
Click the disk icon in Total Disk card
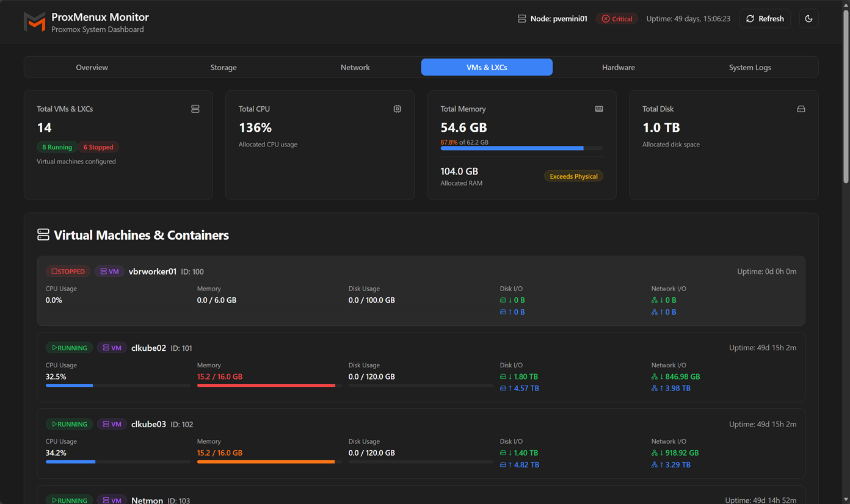[801, 109]
